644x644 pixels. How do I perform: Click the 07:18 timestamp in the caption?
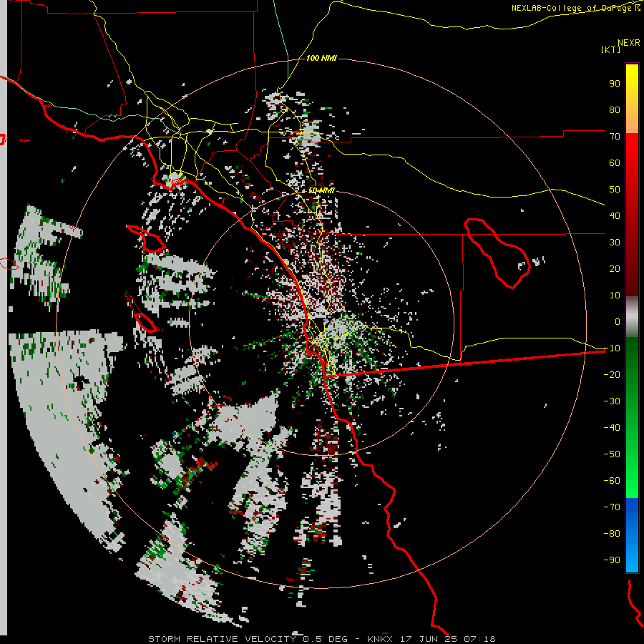[x=479, y=639]
